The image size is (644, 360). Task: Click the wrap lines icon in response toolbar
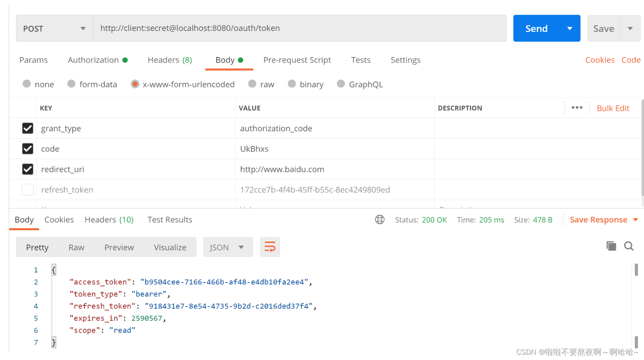click(270, 247)
